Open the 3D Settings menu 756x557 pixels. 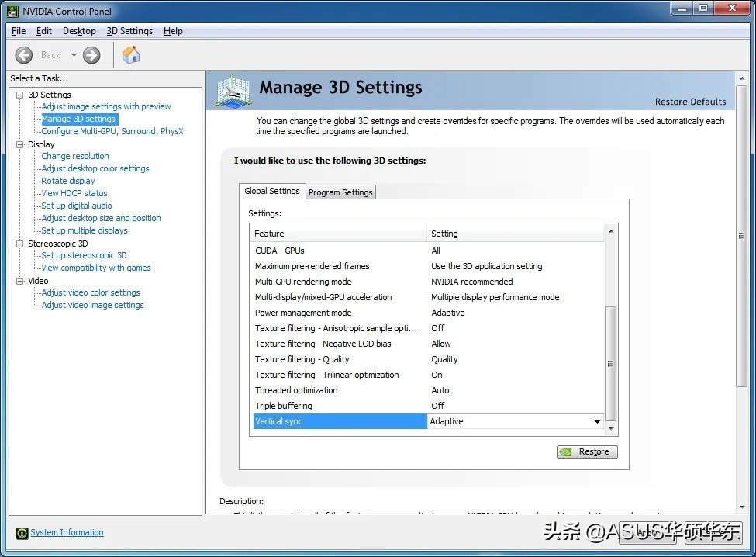[129, 31]
